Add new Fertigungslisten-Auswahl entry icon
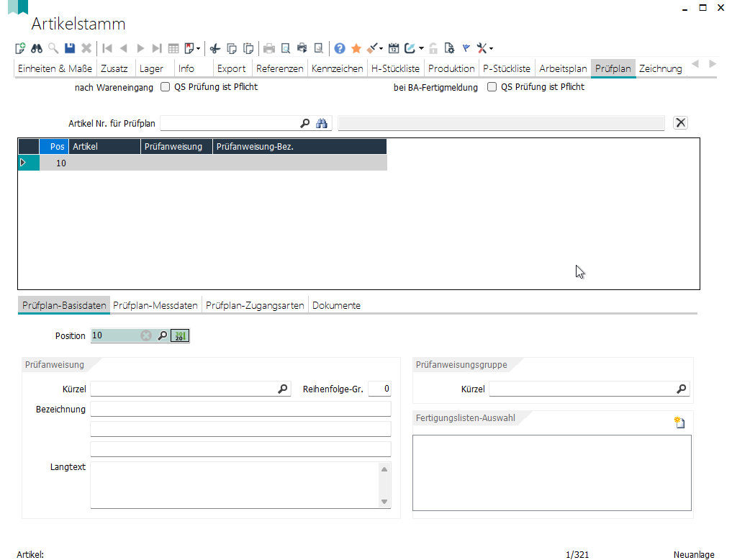Screen dimensions: 732x560 coord(679,423)
